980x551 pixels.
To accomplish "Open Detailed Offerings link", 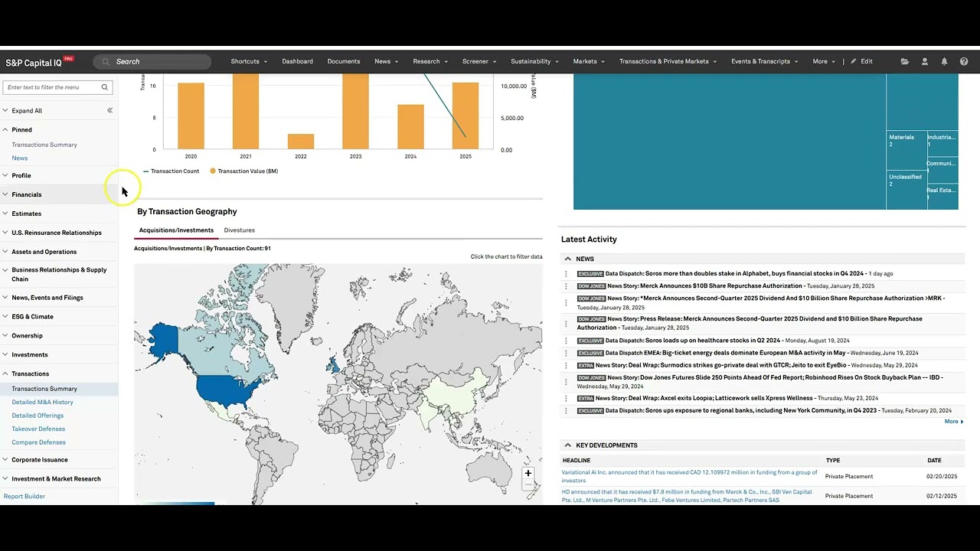I will click(38, 416).
